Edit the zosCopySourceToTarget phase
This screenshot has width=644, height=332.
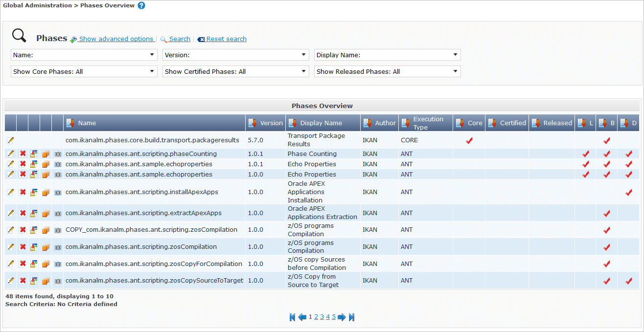pos(11,281)
